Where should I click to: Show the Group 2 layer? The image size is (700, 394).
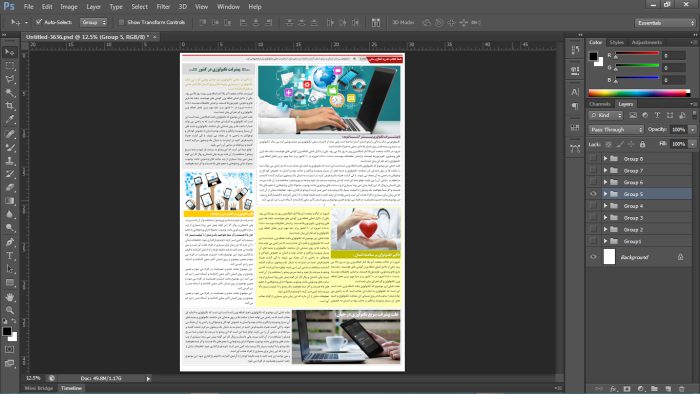593,229
